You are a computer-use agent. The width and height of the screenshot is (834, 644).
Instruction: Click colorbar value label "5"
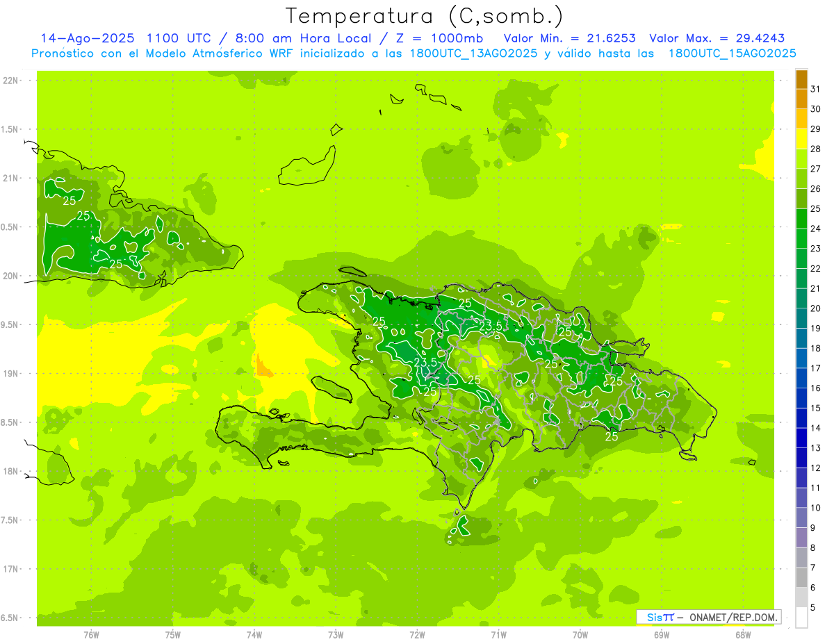[x=813, y=608]
